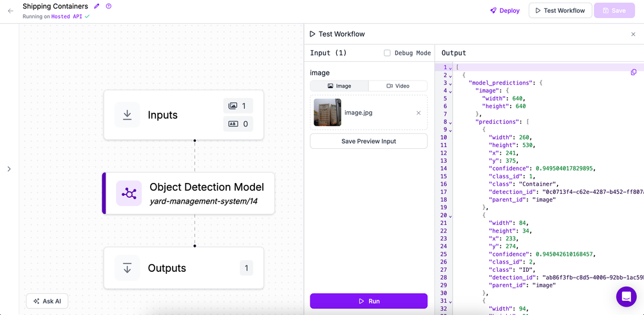Collapse second prediction fold at line 20
The height and width of the screenshot is (315, 644).
pyautogui.click(x=450, y=216)
